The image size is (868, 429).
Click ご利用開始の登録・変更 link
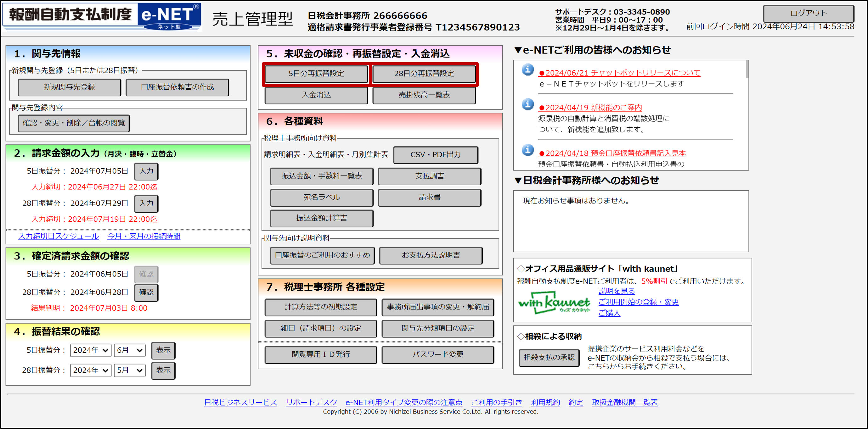638,302
